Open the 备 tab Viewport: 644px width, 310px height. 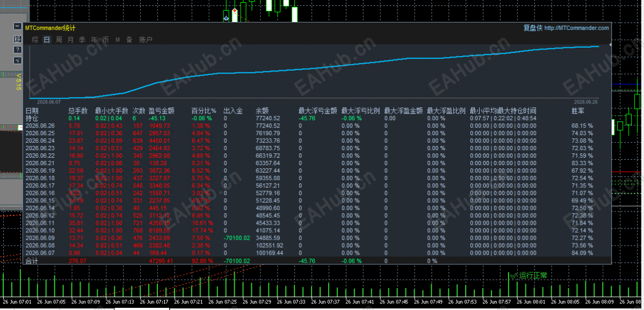coord(129,40)
